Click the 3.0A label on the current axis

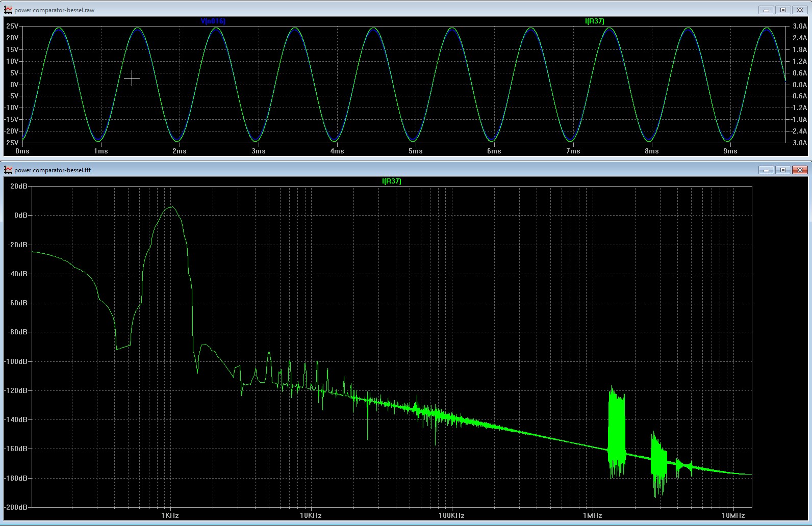coord(799,27)
